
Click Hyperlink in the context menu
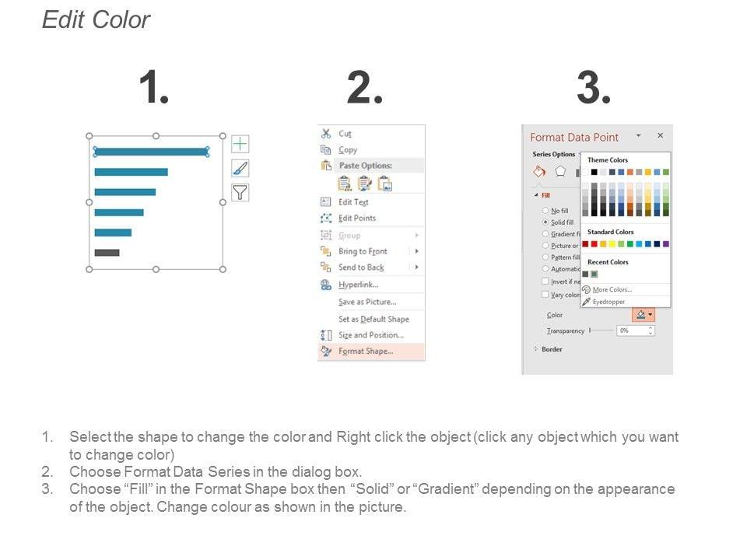coord(358,285)
